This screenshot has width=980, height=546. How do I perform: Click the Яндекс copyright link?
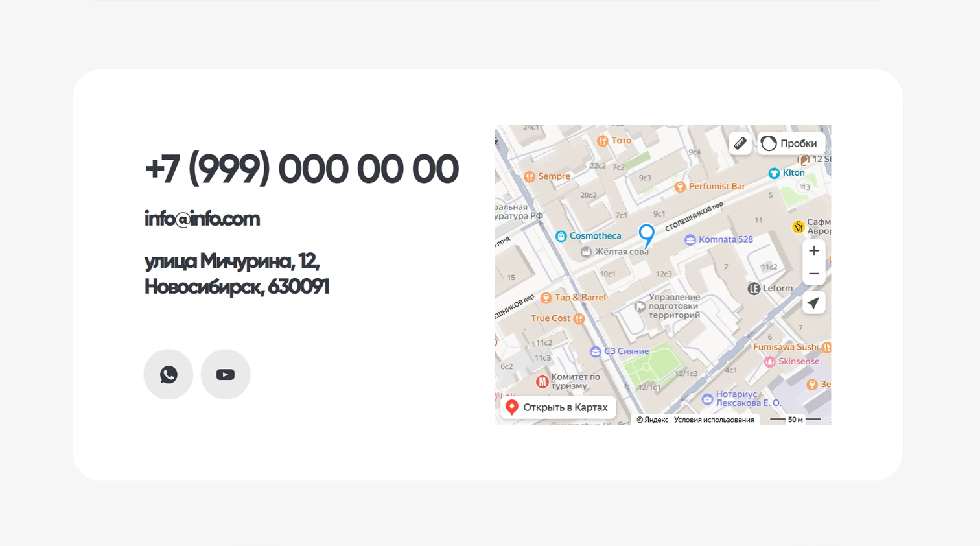(x=652, y=420)
